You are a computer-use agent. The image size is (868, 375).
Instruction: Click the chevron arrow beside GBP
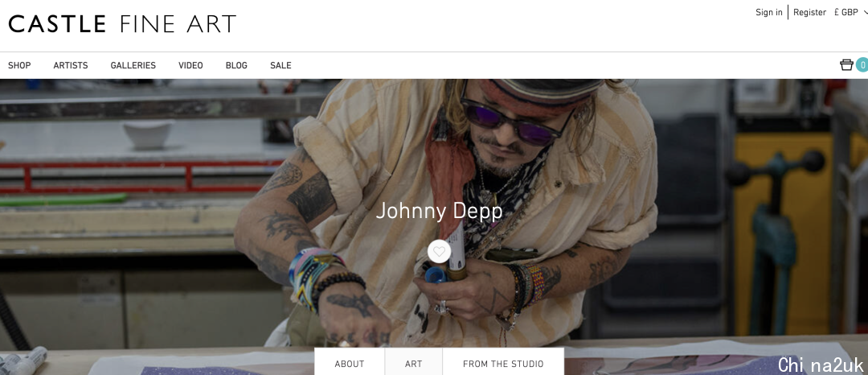point(866,12)
